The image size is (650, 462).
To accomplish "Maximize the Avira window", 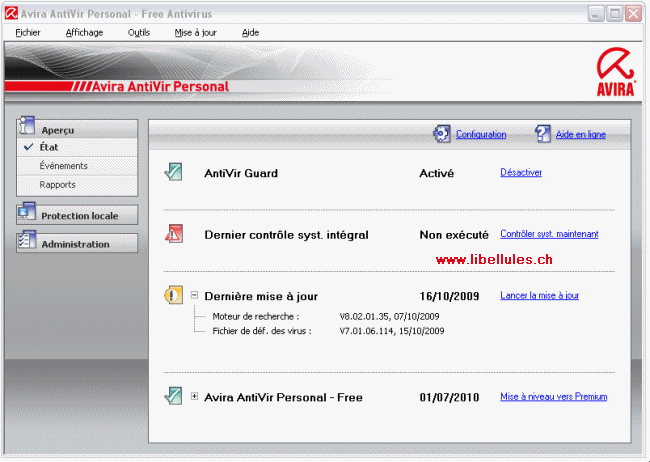I will pos(615,14).
